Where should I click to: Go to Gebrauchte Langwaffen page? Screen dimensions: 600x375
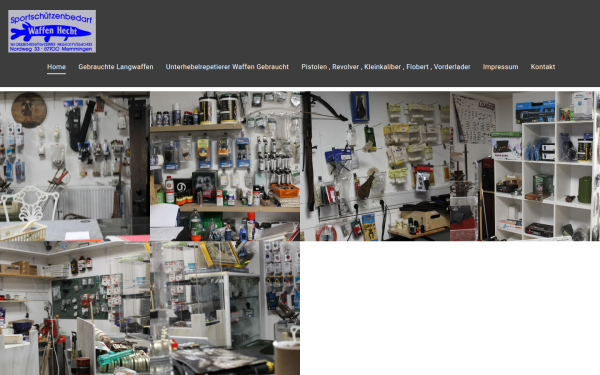tap(116, 67)
